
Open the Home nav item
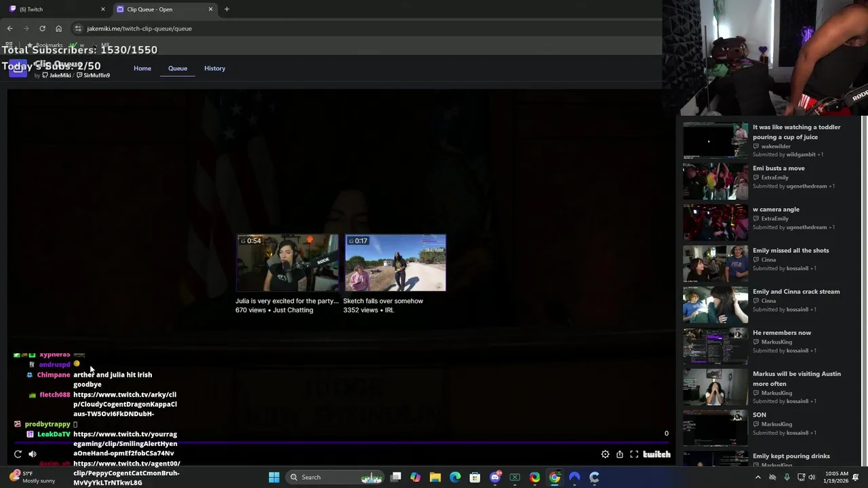click(142, 68)
